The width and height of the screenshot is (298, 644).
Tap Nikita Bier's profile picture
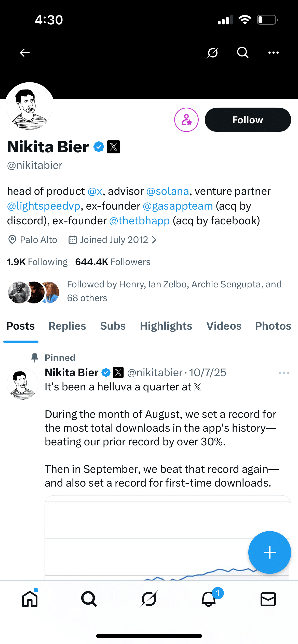30,107
